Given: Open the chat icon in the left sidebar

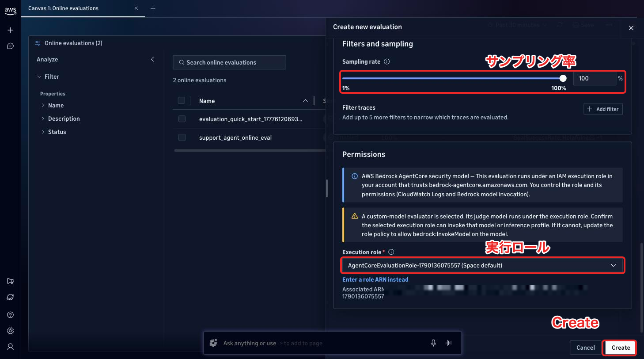Looking at the screenshot, I should pos(11,46).
